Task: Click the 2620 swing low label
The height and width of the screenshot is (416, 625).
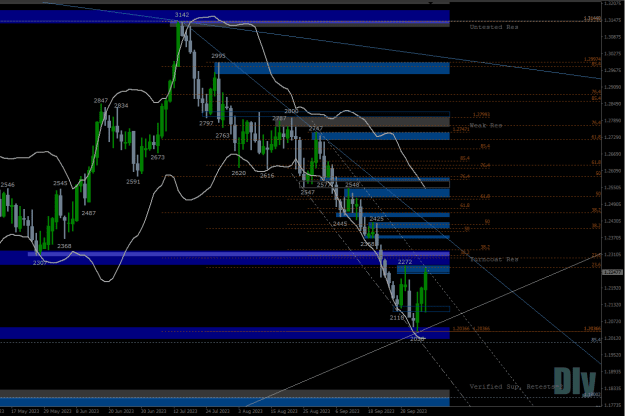Action: [239, 173]
